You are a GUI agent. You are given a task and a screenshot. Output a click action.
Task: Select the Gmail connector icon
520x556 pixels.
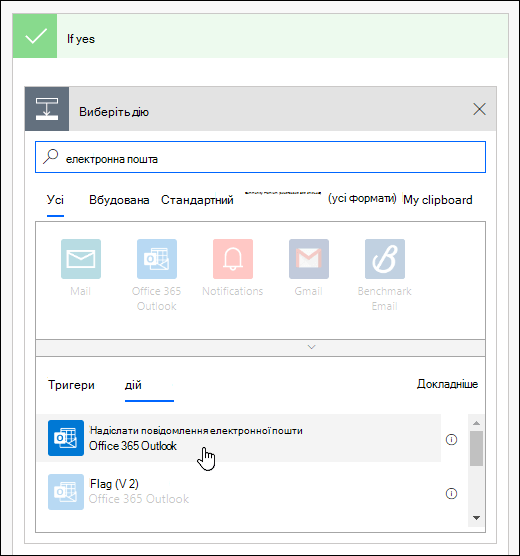pos(309,259)
